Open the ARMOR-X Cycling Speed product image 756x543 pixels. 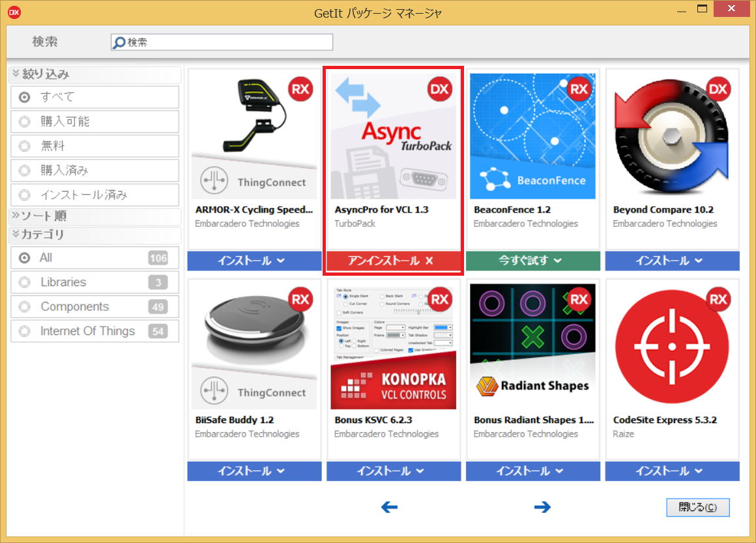click(254, 136)
